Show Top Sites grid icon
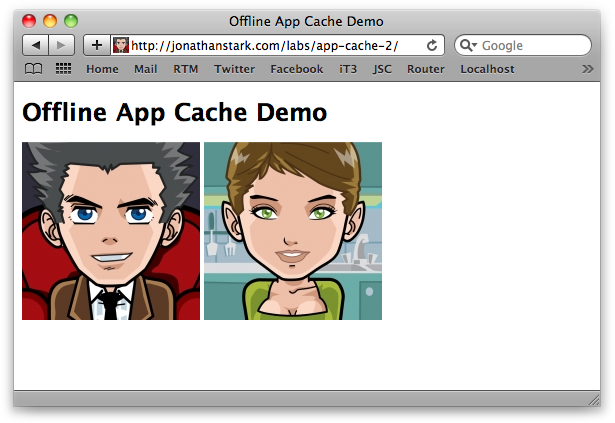Image resolution: width=615 pixels, height=423 pixels. [x=63, y=69]
